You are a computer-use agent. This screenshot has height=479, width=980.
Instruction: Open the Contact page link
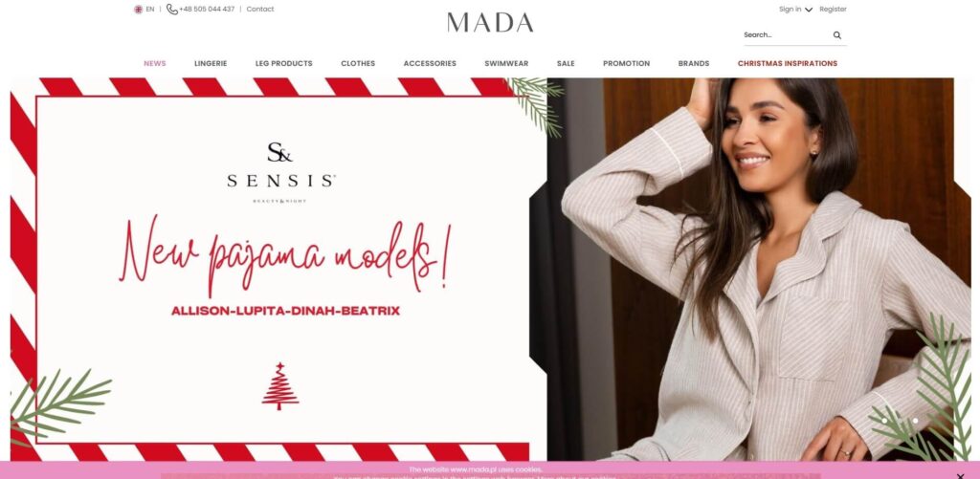point(260,10)
